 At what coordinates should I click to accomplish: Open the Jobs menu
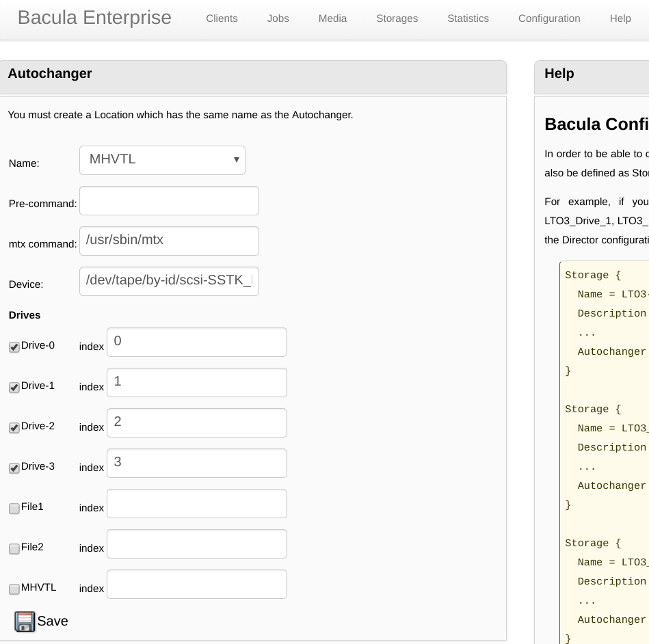pos(278,18)
